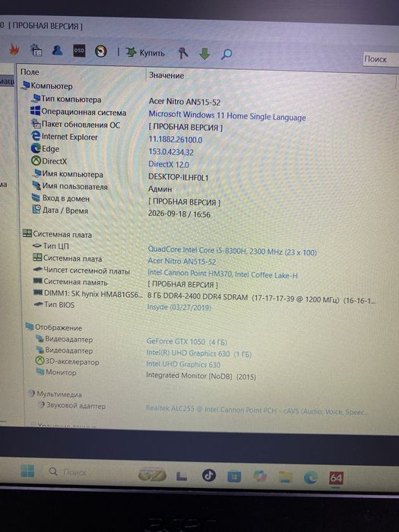The image size is (399, 532).
Task: Click the Internet Explorer row icon
Action: (x=36, y=136)
